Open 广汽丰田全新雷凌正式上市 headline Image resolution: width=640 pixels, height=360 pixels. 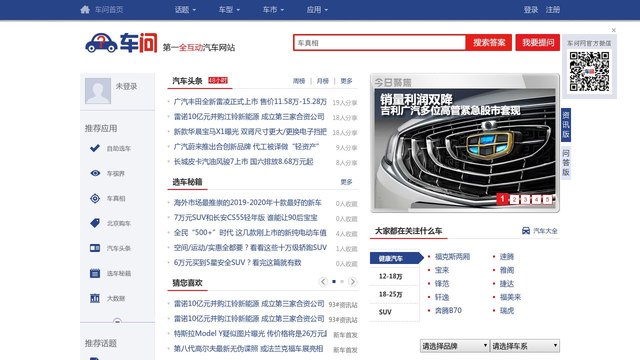tap(250, 101)
